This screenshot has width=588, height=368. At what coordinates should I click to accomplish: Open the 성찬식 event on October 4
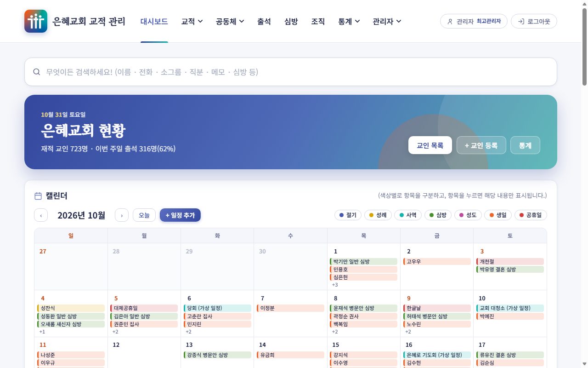(71, 308)
